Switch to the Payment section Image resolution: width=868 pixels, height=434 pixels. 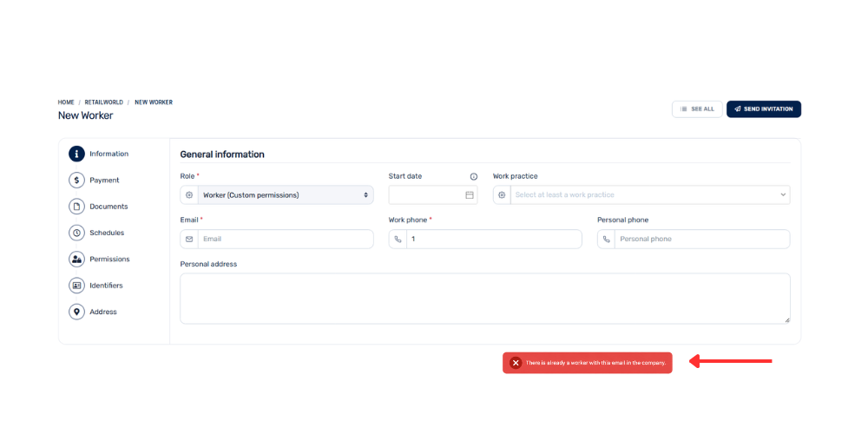click(x=104, y=180)
